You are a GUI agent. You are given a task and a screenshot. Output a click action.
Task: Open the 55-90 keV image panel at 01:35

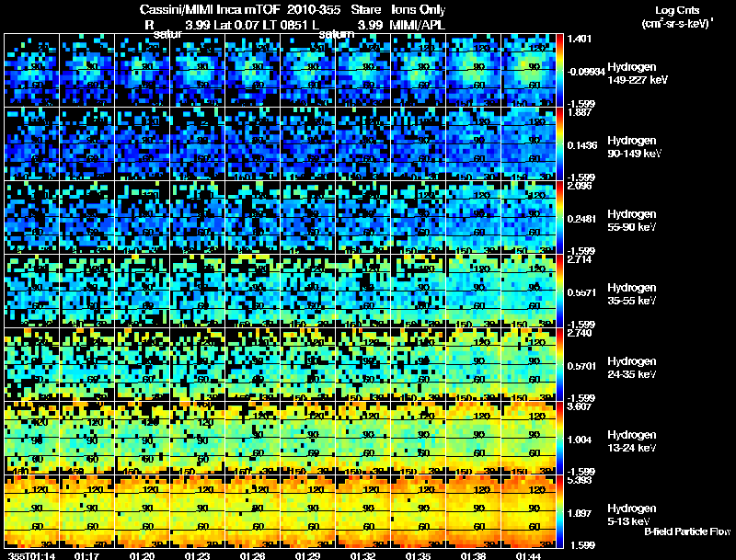click(x=419, y=217)
